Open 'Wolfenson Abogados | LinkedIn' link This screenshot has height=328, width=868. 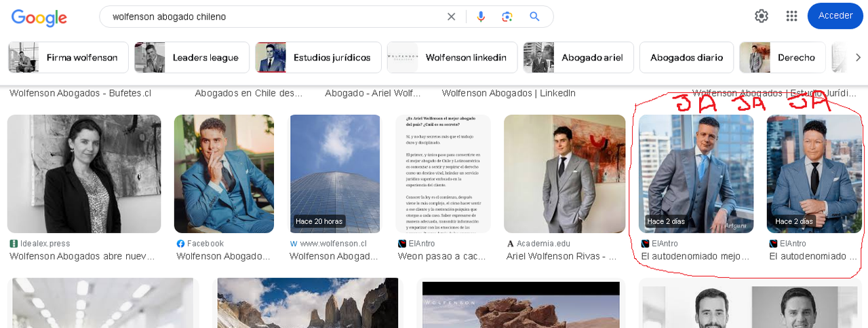click(509, 92)
